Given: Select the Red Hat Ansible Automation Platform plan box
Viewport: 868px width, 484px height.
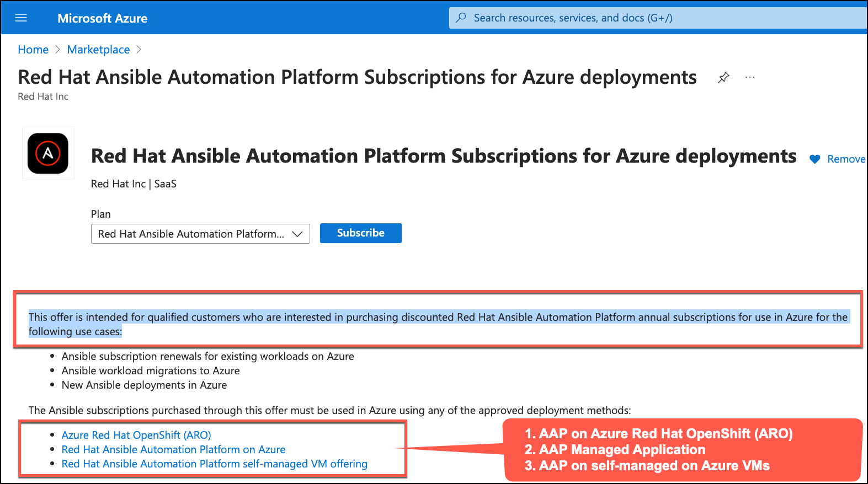Looking at the screenshot, I should (x=191, y=234).
